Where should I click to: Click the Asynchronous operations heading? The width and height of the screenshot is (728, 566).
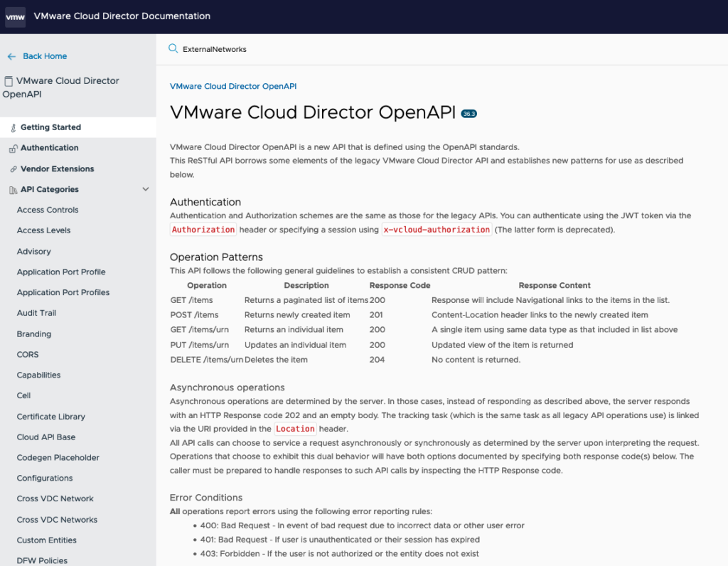(227, 388)
